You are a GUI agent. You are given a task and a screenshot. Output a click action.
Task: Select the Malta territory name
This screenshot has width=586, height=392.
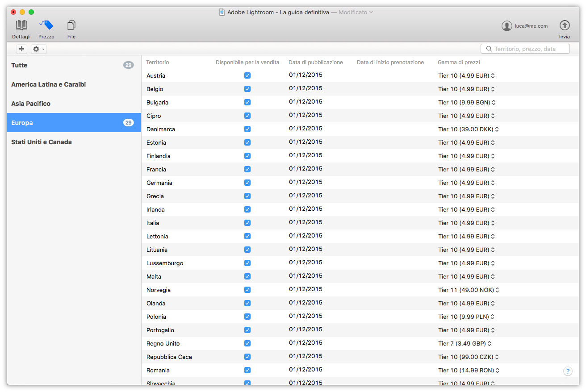[154, 276]
